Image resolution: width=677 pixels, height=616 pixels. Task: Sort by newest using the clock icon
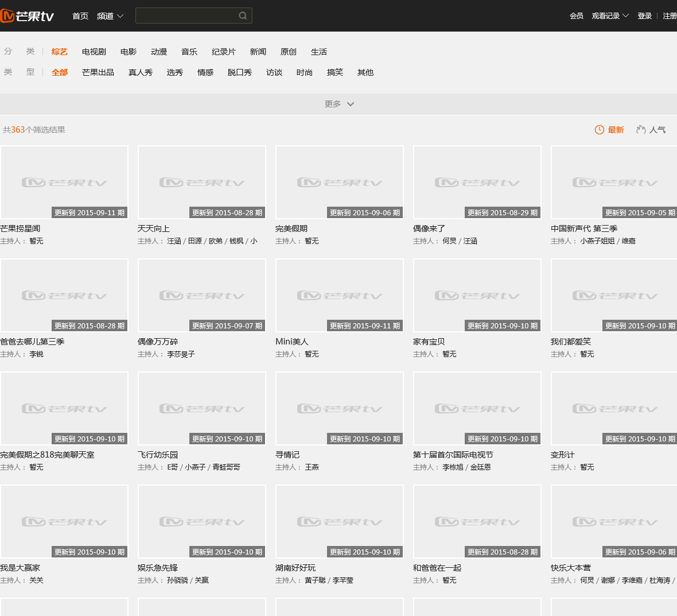coord(600,130)
